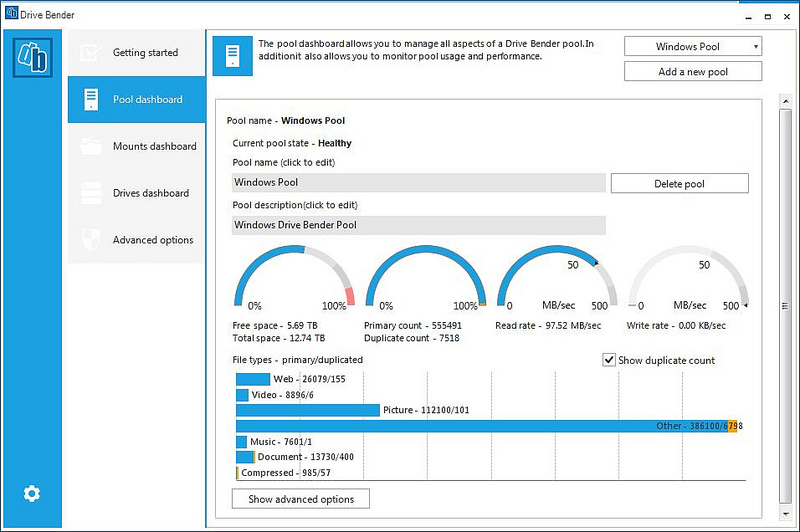This screenshot has width=800, height=532.
Task: Click the Mounts dashboard folder icon
Action: tap(91, 146)
